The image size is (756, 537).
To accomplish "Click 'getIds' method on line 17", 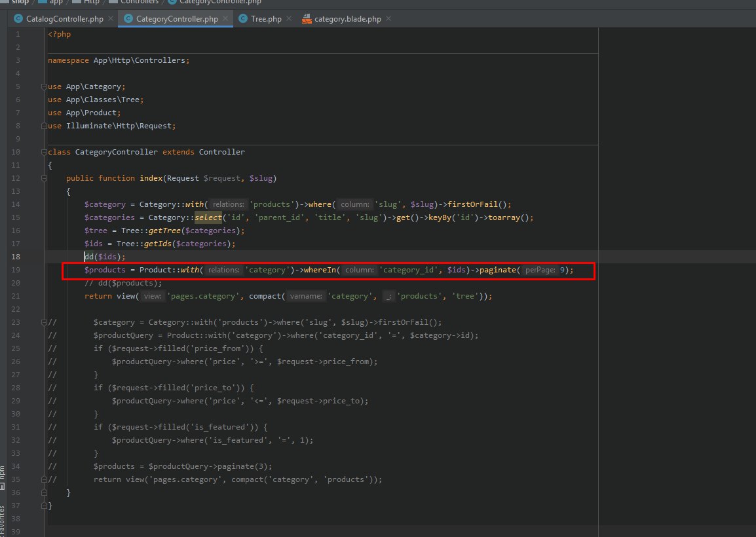I will coord(158,244).
